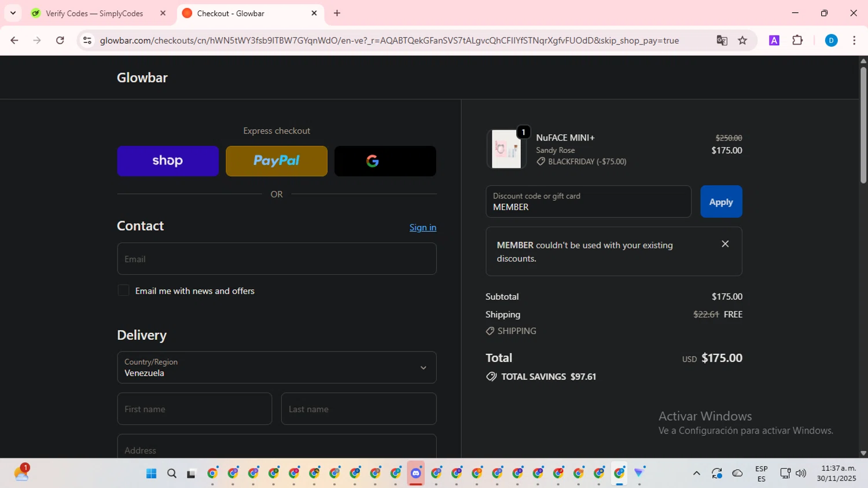This screenshot has height=488, width=868.
Task: Click the Total Savings tag icon
Action: (x=491, y=376)
